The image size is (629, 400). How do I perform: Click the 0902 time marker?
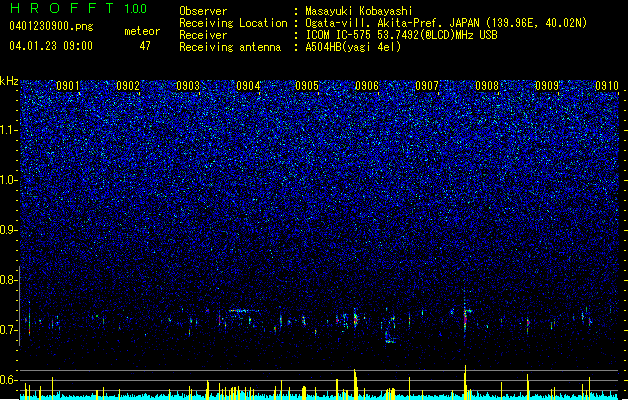(128, 86)
